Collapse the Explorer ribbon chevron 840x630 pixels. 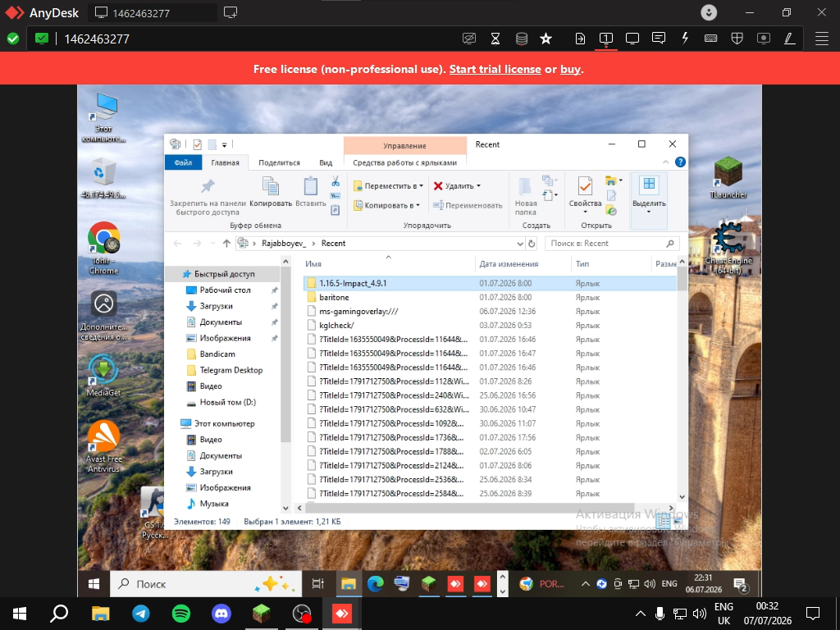pos(665,162)
